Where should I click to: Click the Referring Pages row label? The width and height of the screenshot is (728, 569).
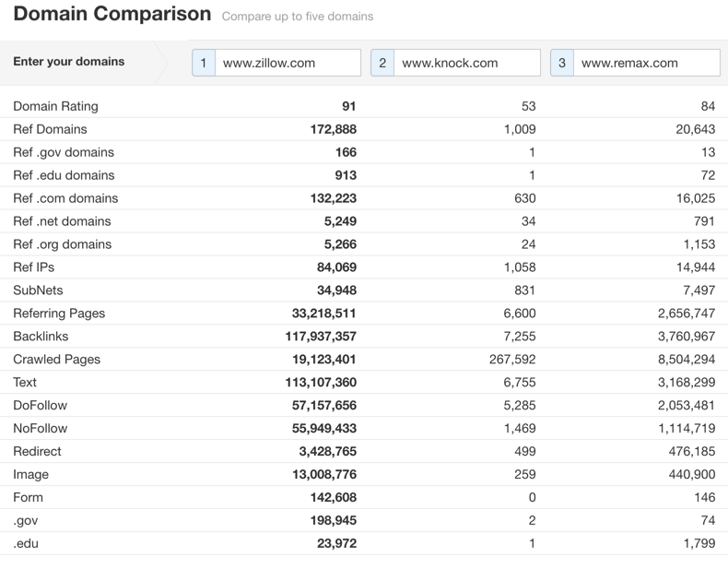(59, 314)
